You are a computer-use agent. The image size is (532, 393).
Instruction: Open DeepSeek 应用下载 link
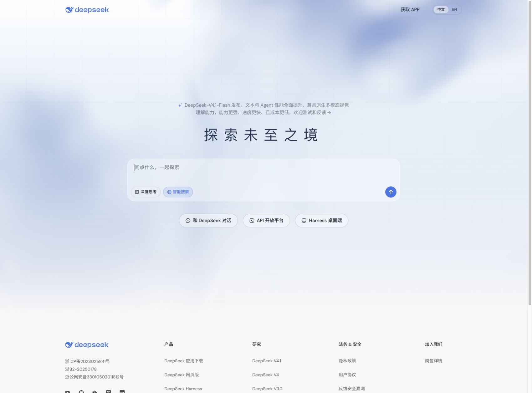click(184, 361)
